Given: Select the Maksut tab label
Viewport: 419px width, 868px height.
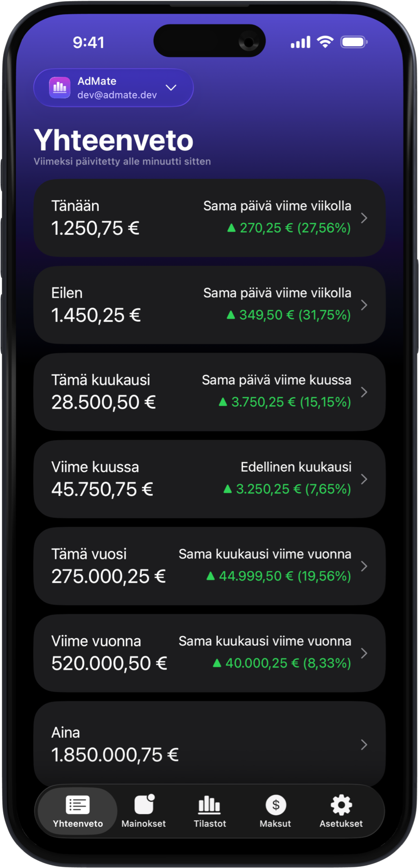Looking at the screenshot, I should pyautogui.click(x=275, y=824).
